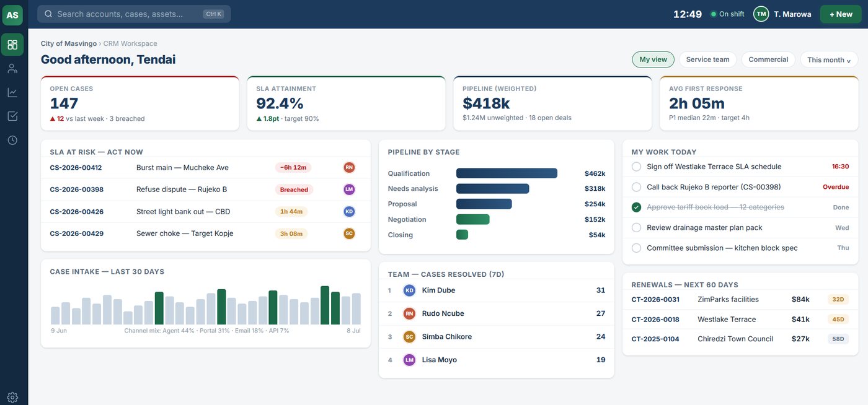The image size is (868, 405).
Task: Switch to My view tab
Action: (x=653, y=59)
